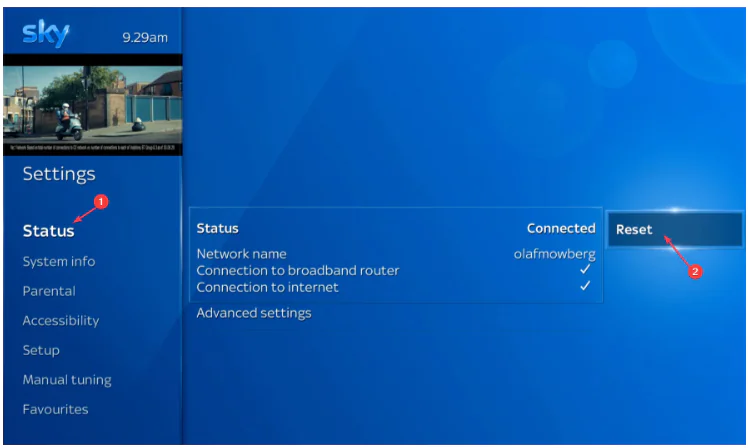Screen dimensions: 748x448
Task: Select the olafmowberg network name value
Action: (x=554, y=254)
